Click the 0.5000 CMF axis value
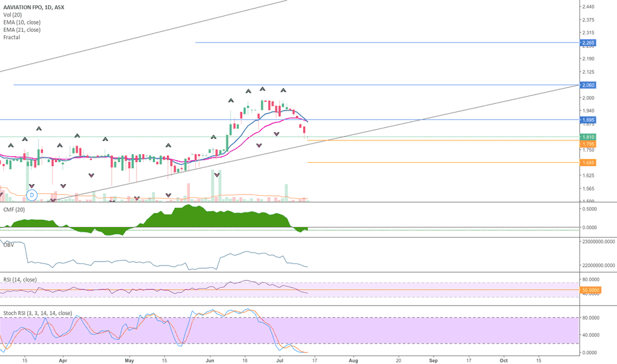617x364 pixels. click(x=589, y=209)
